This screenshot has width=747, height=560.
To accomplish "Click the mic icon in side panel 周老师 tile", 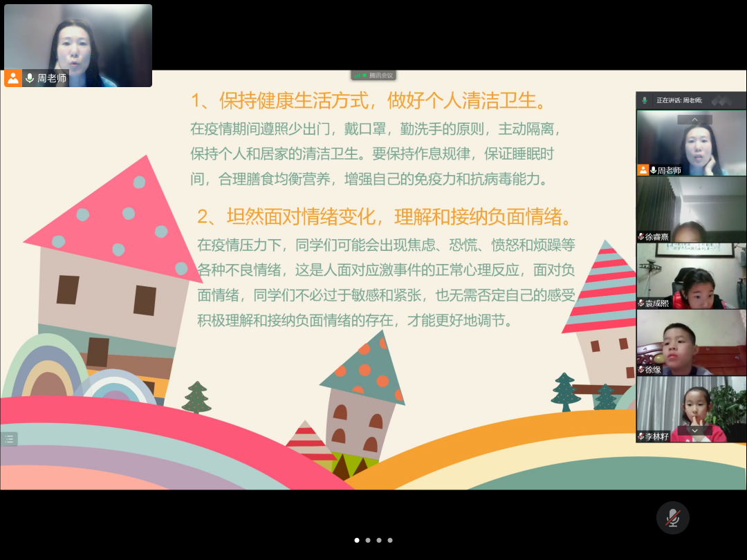I will coord(653,170).
